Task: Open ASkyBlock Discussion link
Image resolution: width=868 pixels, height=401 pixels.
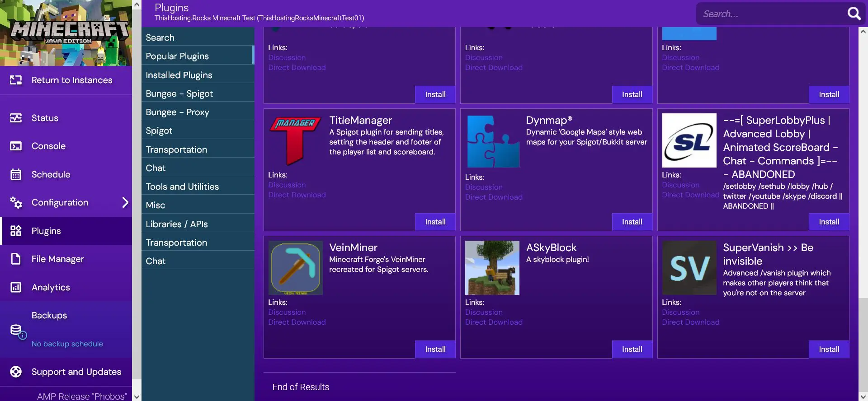Action: coord(484,312)
